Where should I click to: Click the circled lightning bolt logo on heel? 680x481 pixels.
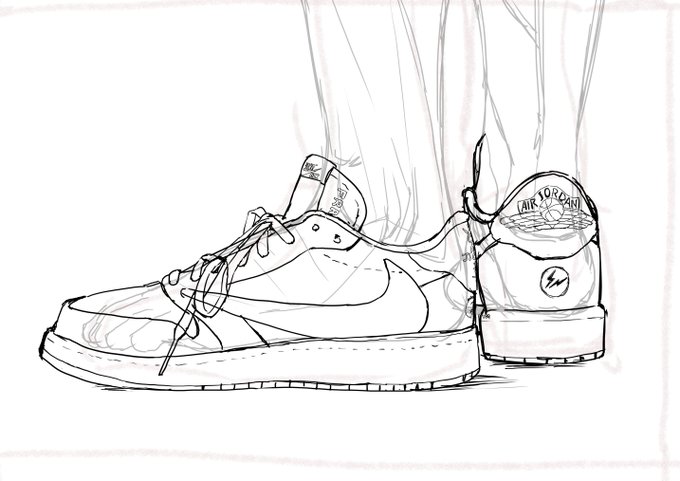[x=554, y=281]
